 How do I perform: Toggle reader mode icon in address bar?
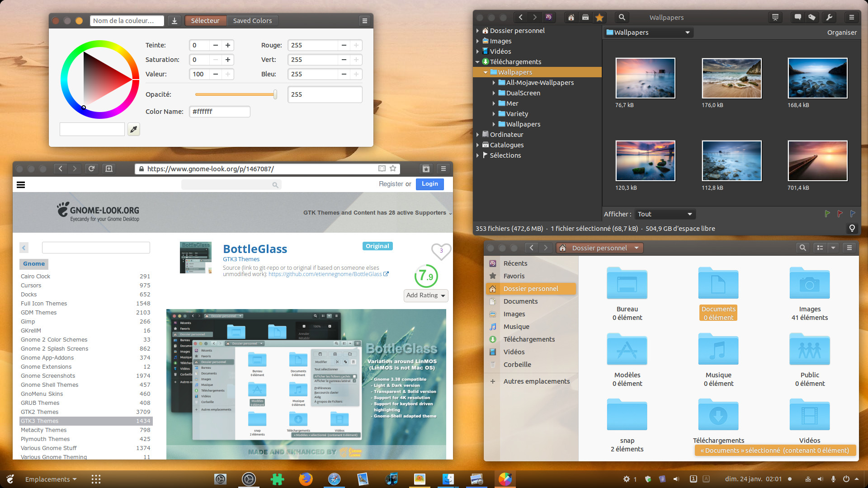[x=382, y=169]
